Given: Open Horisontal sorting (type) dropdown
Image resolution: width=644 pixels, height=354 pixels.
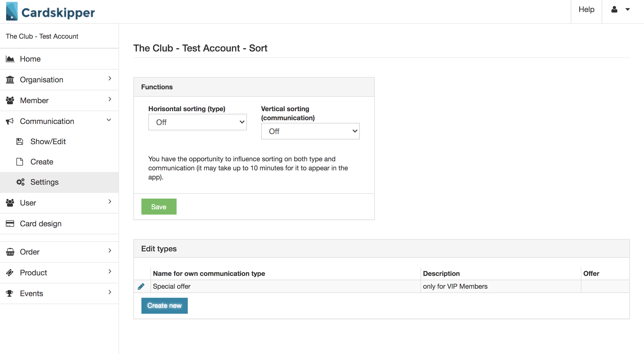Looking at the screenshot, I should pos(198,122).
